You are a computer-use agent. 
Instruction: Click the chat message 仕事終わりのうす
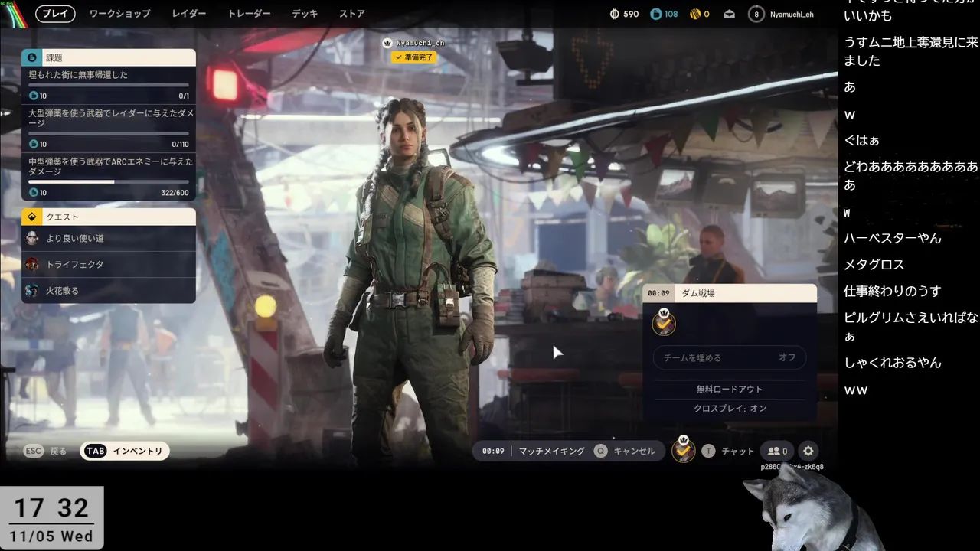click(x=893, y=291)
